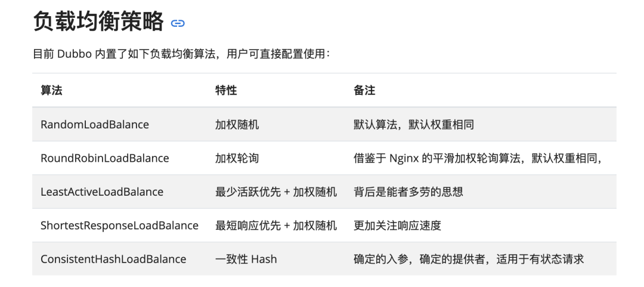Click the 一致性 Hash feature cell
The width and height of the screenshot is (644, 287).
pyautogui.click(x=246, y=259)
